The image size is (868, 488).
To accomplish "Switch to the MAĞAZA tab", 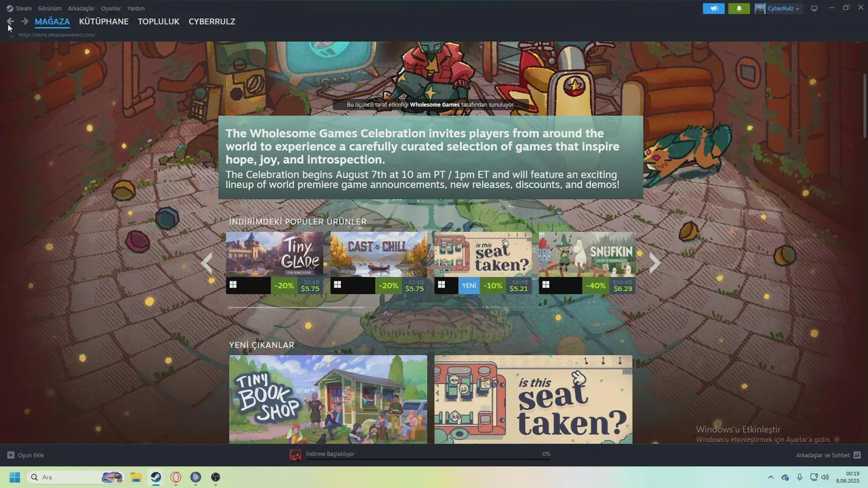I will click(x=52, y=22).
